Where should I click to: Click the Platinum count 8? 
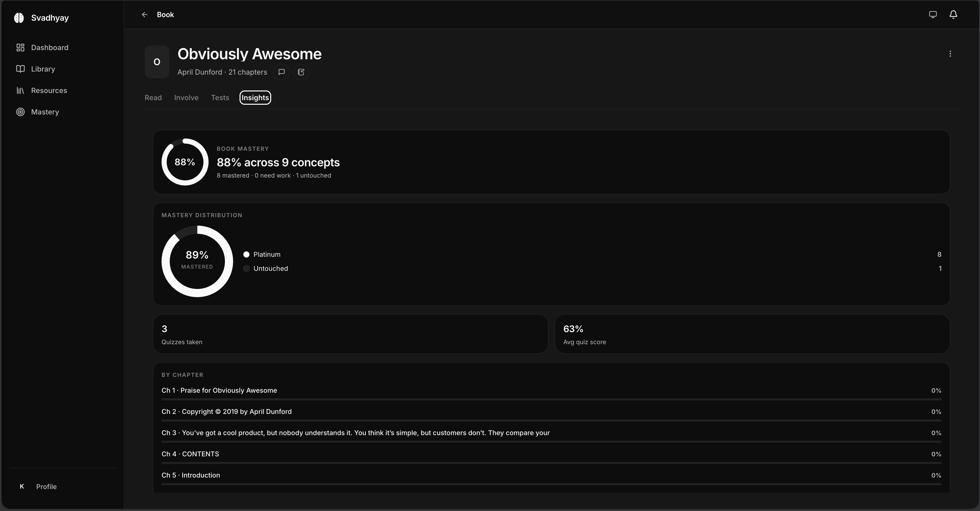(939, 254)
